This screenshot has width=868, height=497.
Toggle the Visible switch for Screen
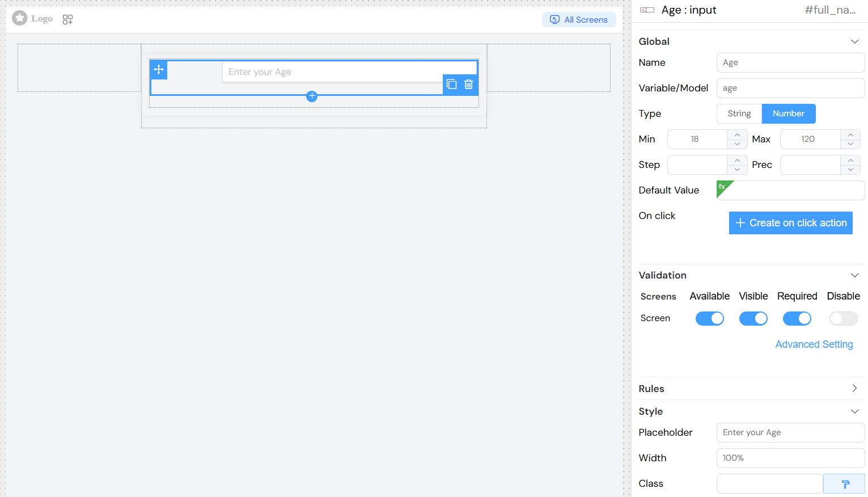(x=753, y=319)
